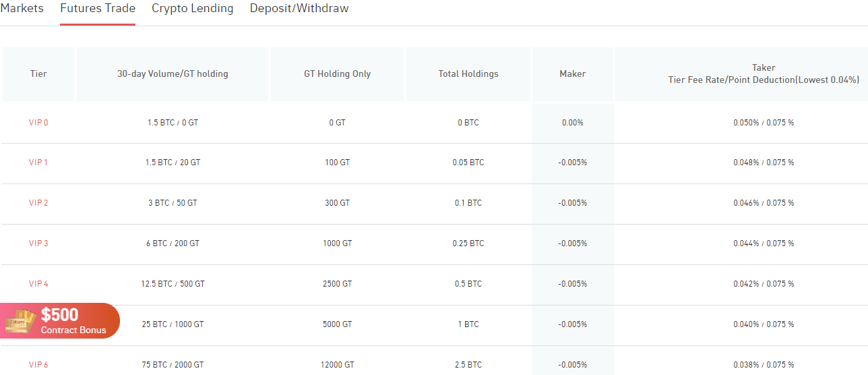Select the VIP 0 tier label
This screenshot has height=375, width=868.
coord(38,123)
